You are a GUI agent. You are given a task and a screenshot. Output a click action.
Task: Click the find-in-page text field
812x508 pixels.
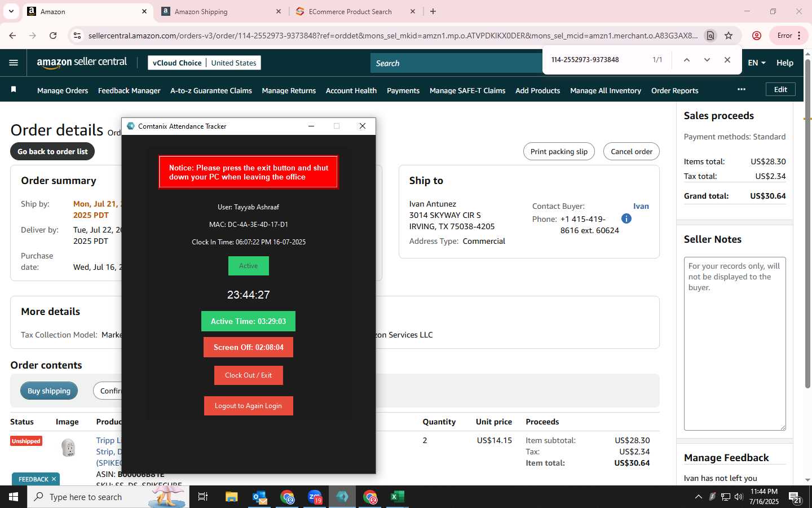tap(598, 60)
